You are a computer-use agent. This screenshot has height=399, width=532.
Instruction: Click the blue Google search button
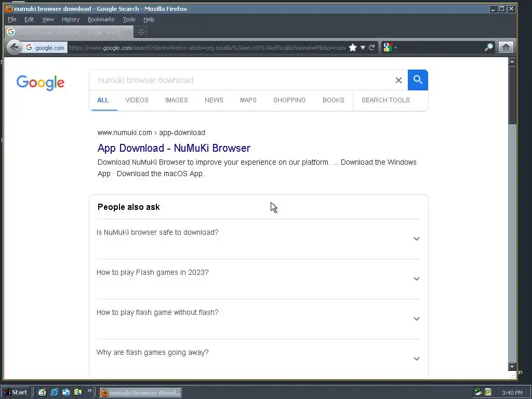point(418,80)
